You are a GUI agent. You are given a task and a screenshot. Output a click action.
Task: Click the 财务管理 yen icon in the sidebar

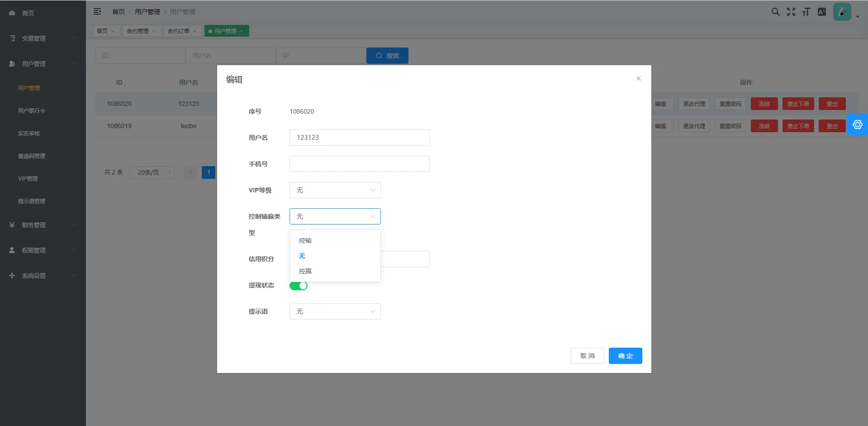(x=12, y=225)
